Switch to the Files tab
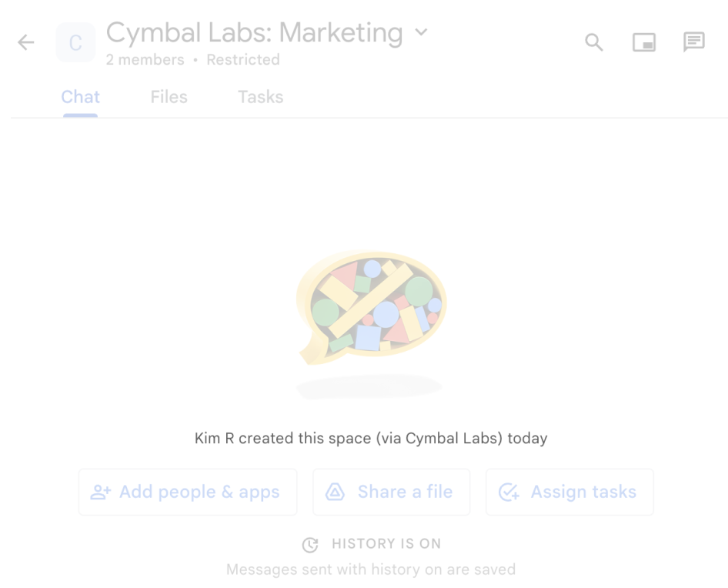The image size is (728, 588). pos(169,97)
